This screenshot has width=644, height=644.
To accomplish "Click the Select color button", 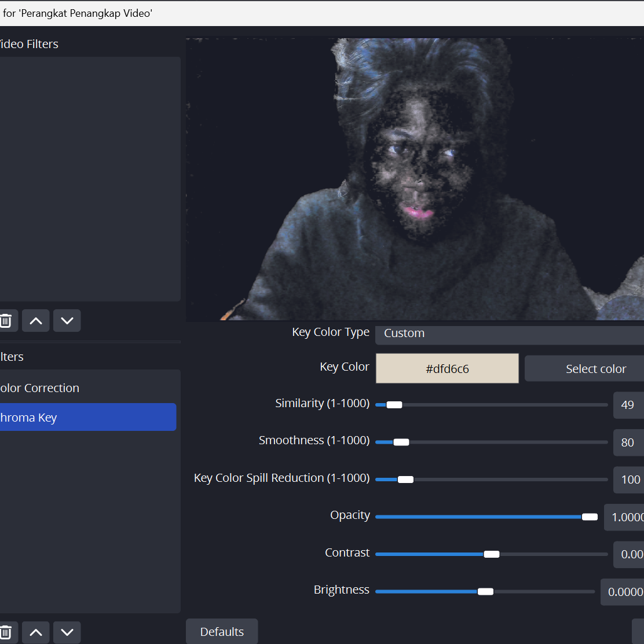I will [x=584, y=368].
